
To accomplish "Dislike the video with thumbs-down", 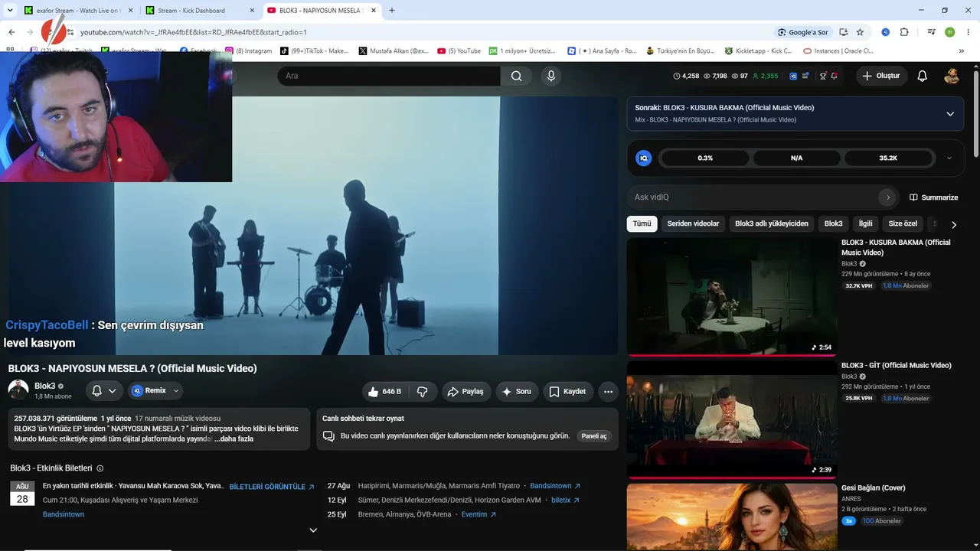I will coord(423,391).
